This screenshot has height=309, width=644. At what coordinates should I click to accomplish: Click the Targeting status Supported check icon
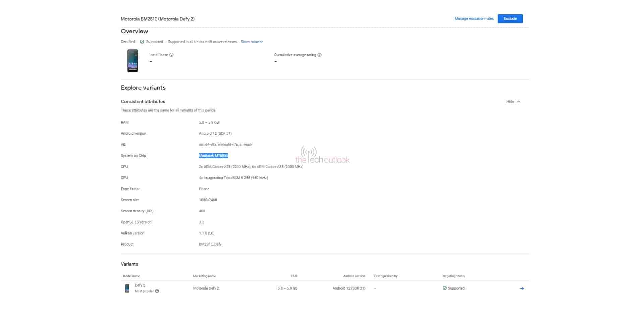point(444,288)
